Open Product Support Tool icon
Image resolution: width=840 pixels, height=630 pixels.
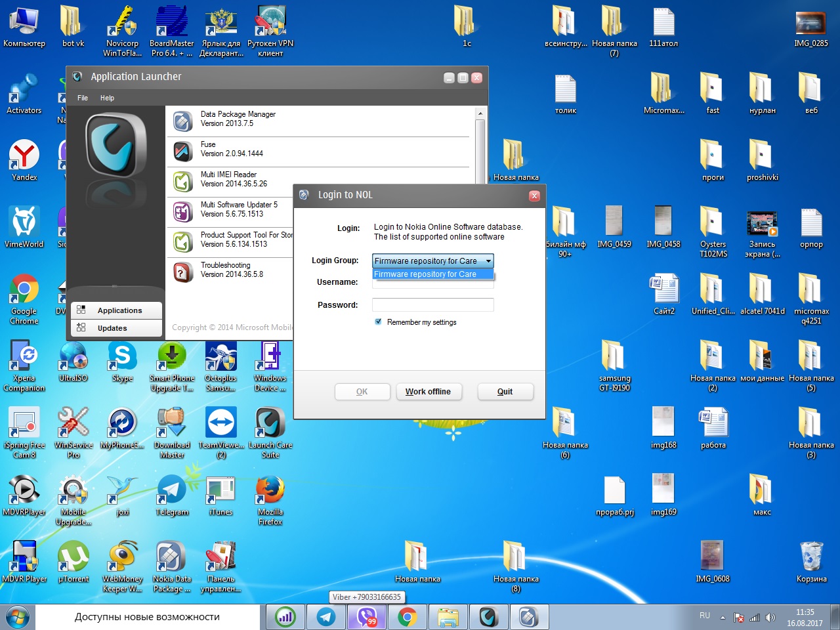tap(183, 241)
